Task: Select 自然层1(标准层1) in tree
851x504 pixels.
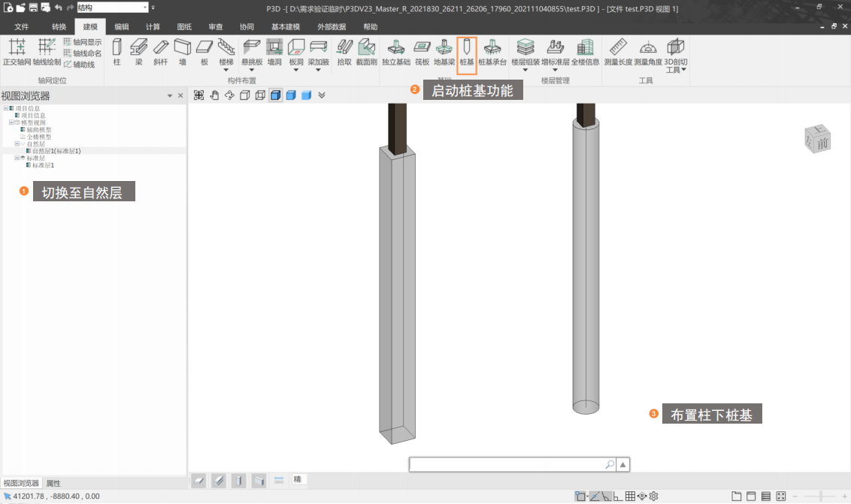Action: point(56,151)
